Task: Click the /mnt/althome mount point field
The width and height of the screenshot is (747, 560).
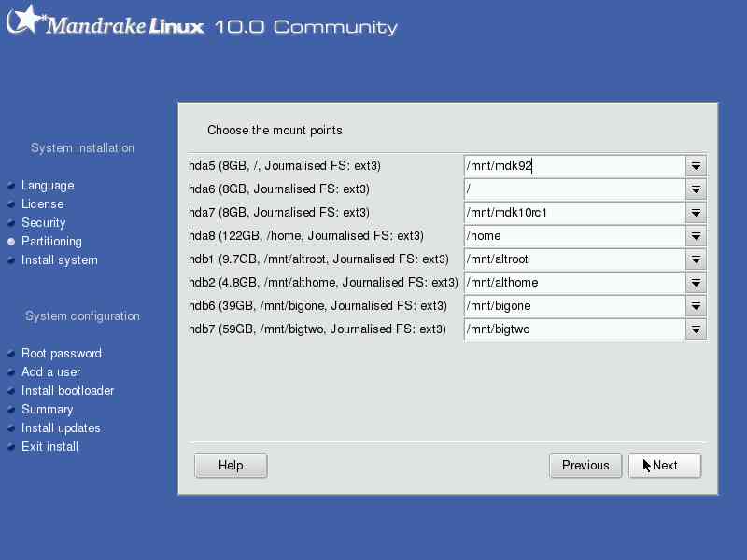Action: [574, 283]
